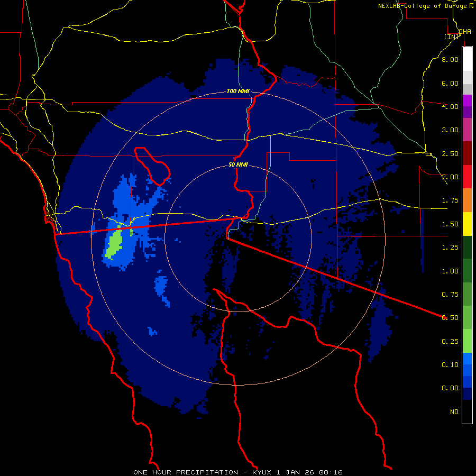The image size is (476, 476).
Task: Click the 0.75 legend value
Action: 450,295
